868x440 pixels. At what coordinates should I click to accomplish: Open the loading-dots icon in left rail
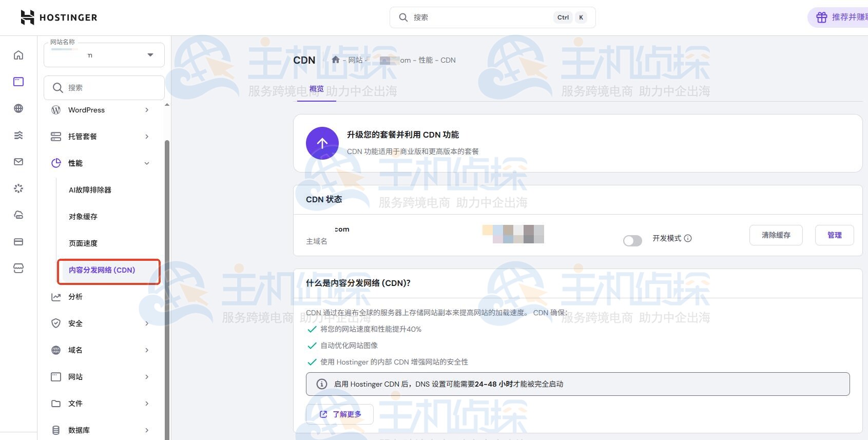tap(18, 188)
